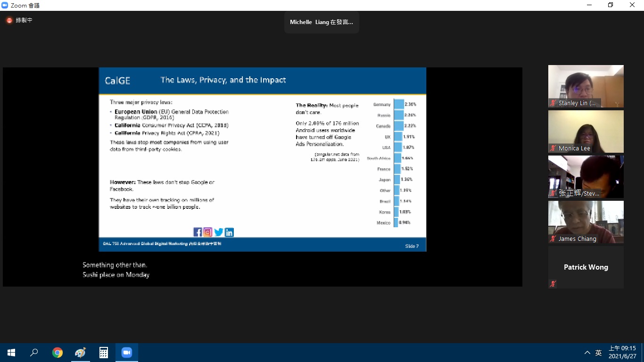644x362 pixels.
Task: Click the muted mic icon on James Chiang
Action: click(x=553, y=239)
